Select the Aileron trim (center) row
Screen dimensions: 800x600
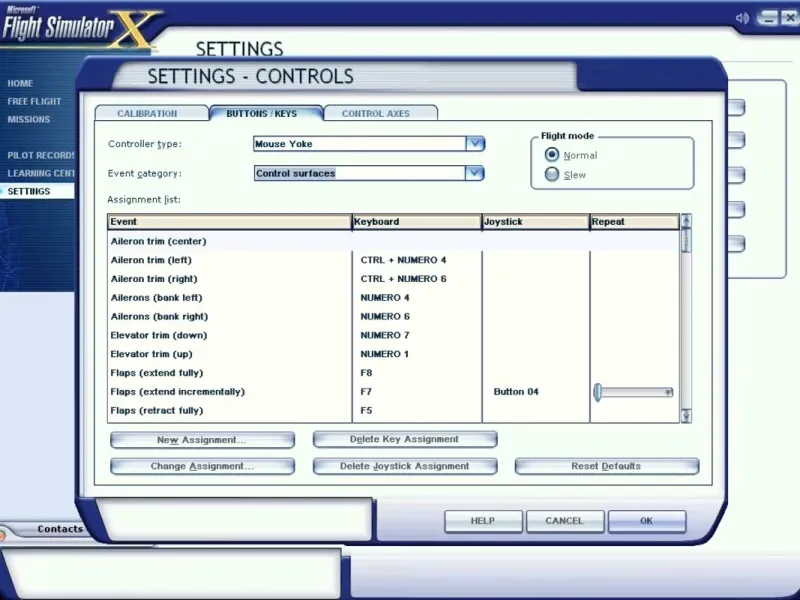click(x=394, y=241)
